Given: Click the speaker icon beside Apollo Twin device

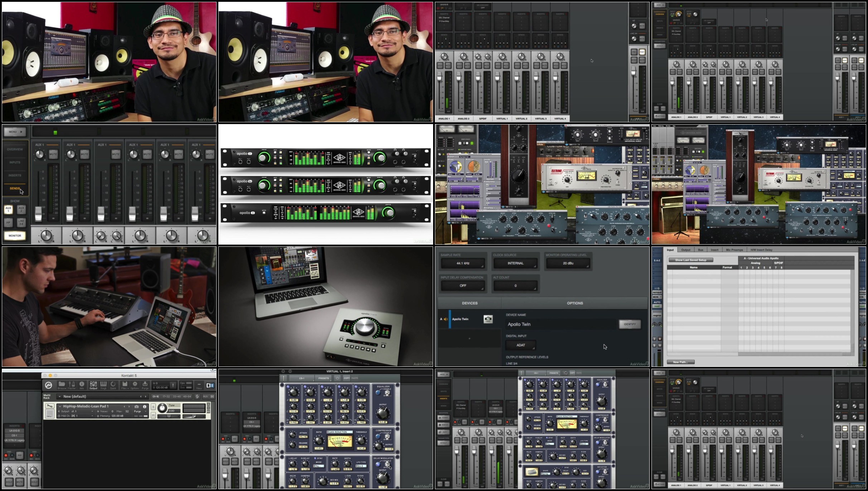Looking at the screenshot, I should tap(446, 319).
